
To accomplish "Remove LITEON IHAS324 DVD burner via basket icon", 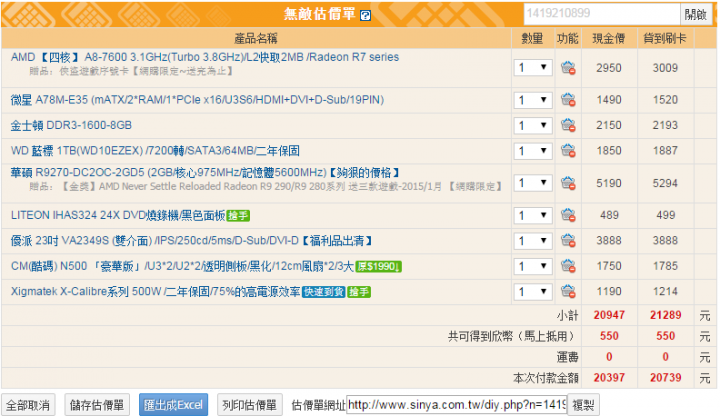I will point(568,215).
